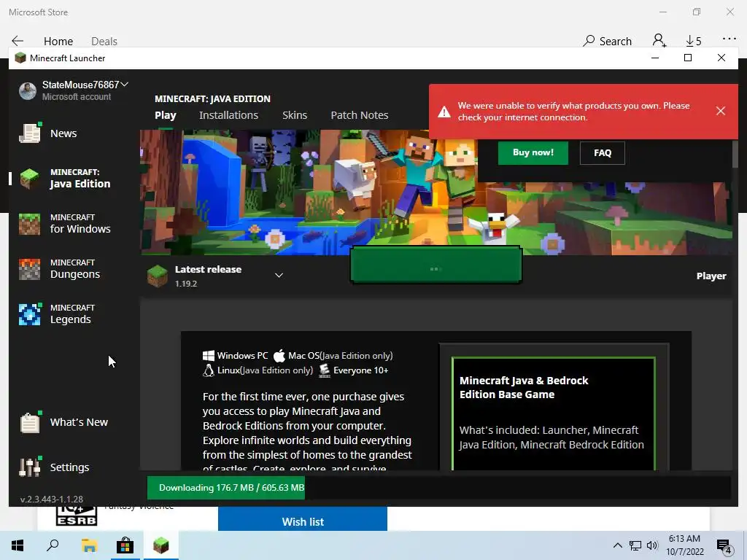Screen dimensions: 747x560
Task: Click the Downloading progress bar
Action: tap(438, 488)
